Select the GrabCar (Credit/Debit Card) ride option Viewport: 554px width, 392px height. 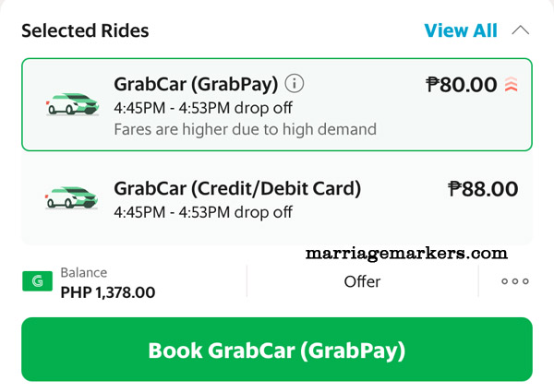click(x=277, y=198)
